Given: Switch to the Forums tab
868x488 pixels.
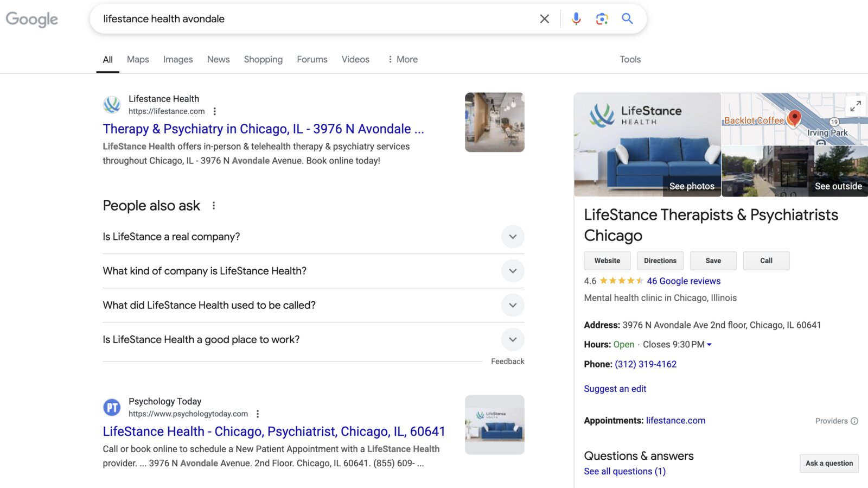Looking at the screenshot, I should (312, 60).
